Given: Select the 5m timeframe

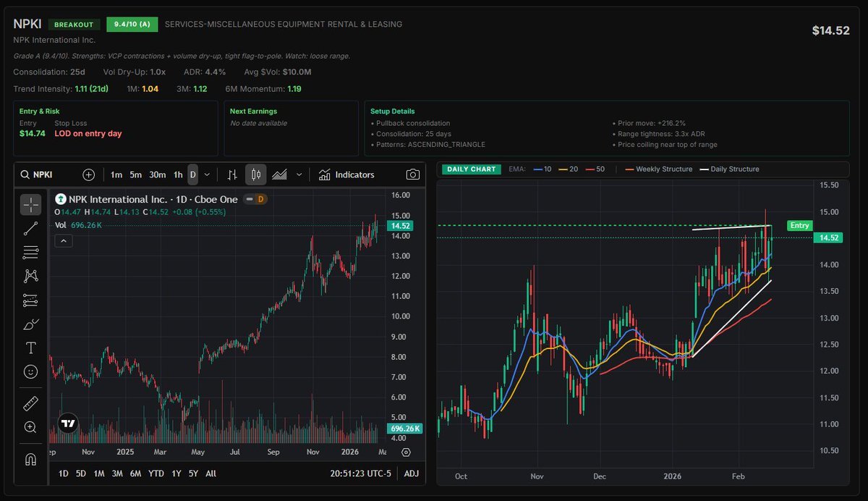Looking at the screenshot, I should [x=135, y=174].
